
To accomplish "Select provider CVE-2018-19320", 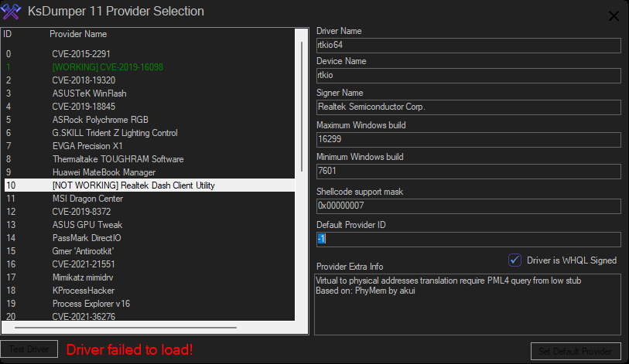I will [x=149, y=80].
